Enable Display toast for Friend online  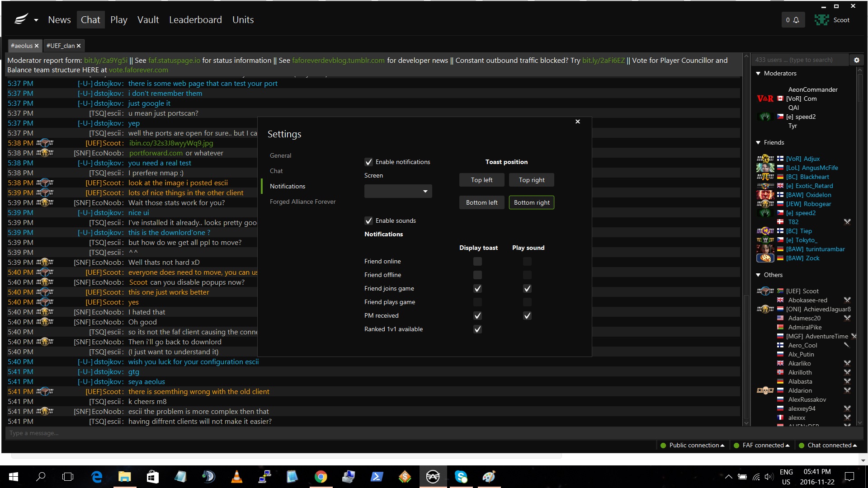click(477, 261)
